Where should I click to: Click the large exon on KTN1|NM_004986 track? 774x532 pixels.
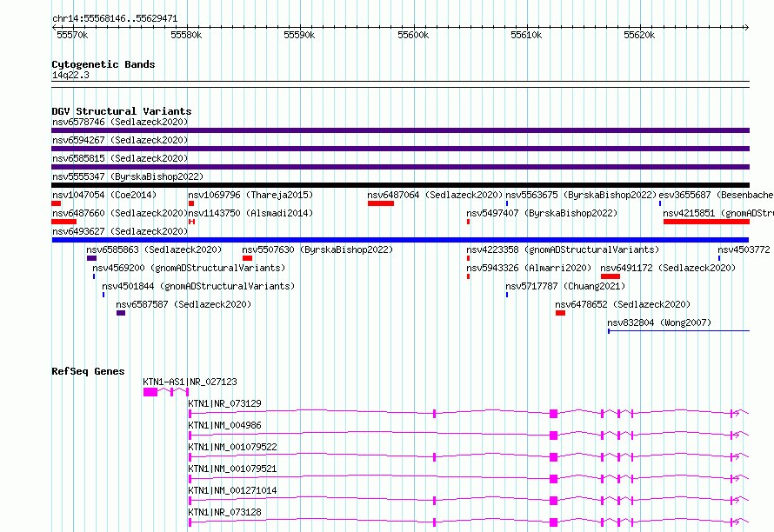click(553, 436)
